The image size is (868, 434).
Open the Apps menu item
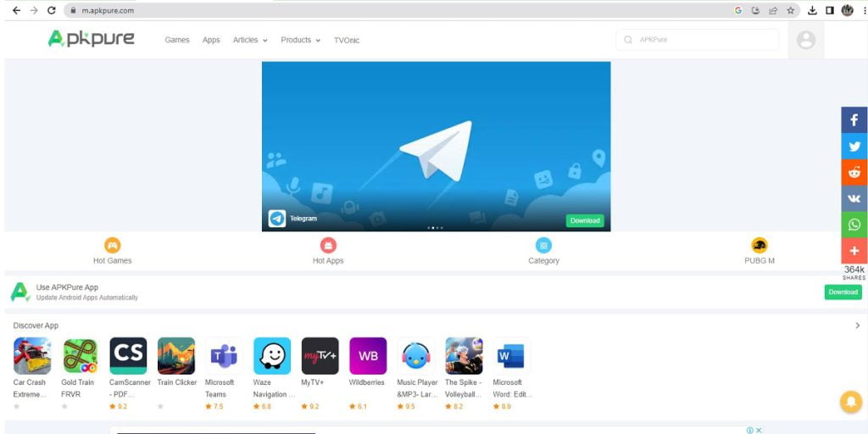[x=211, y=40]
